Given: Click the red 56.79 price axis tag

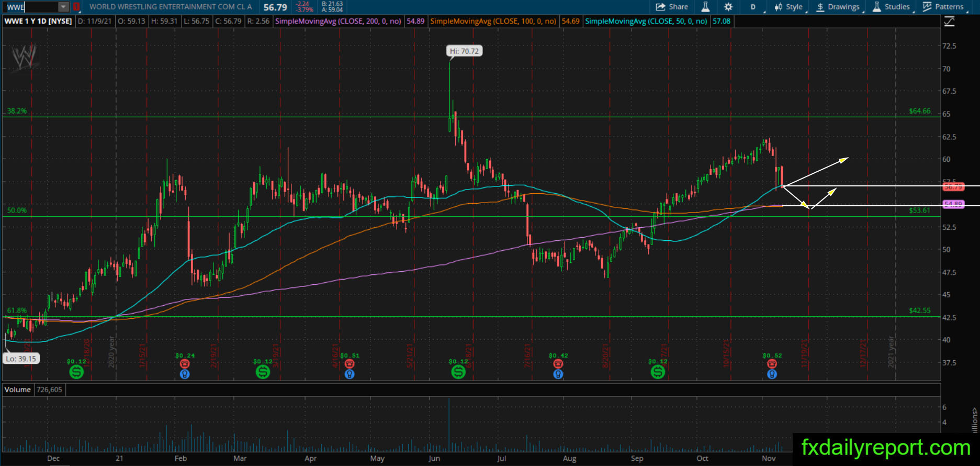Looking at the screenshot, I should [x=953, y=187].
